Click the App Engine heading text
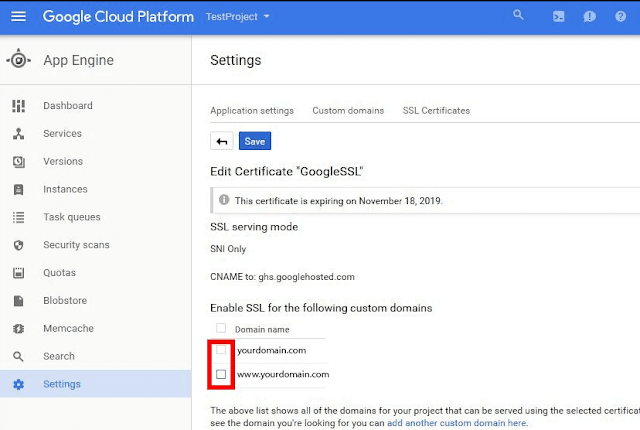The height and width of the screenshot is (430, 640). 78,60
